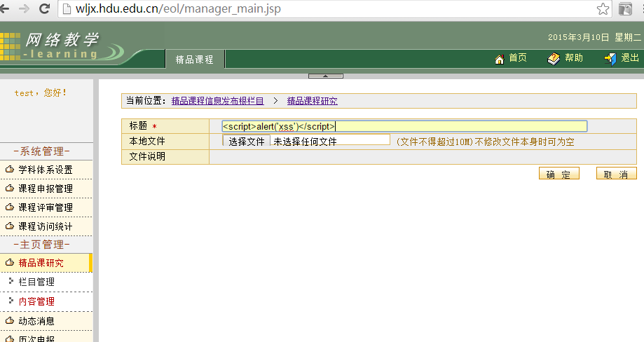Screen dimensions: 644x342
Task: Open breadcrumb link 精品课程信息发布根栏目
Action: click(x=217, y=101)
